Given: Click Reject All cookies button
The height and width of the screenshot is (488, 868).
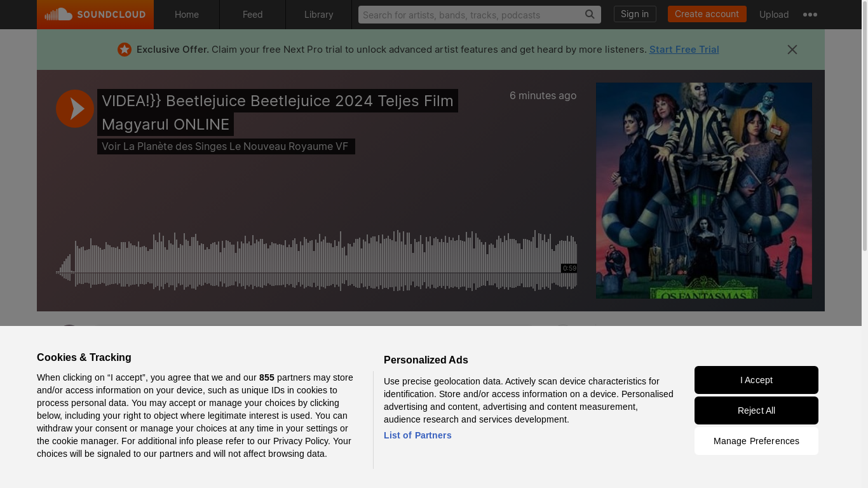Looking at the screenshot, I should (x=756, y=410).
